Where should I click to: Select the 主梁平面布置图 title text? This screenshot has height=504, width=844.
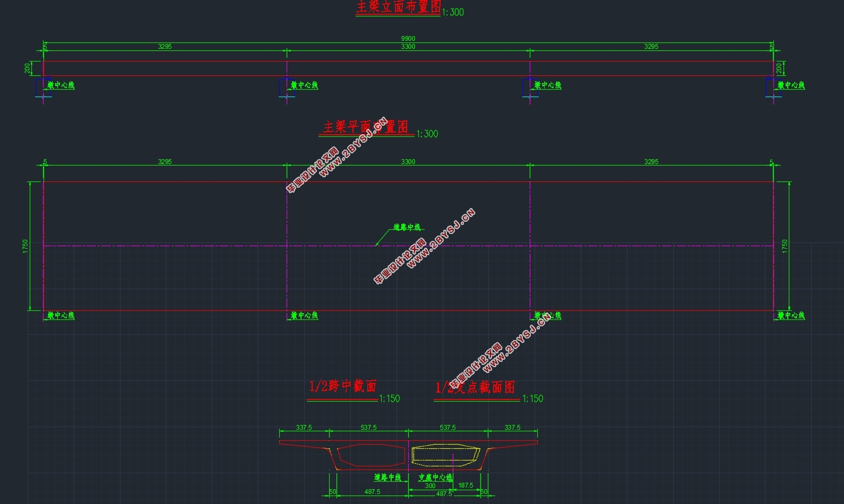[x=366, y=127]
